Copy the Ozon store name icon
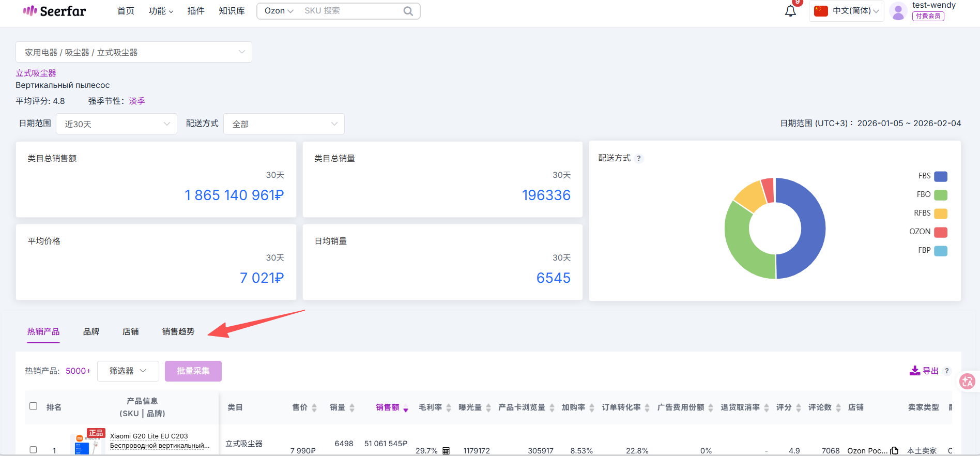980x456 pixels. click(x=894, y=450)
